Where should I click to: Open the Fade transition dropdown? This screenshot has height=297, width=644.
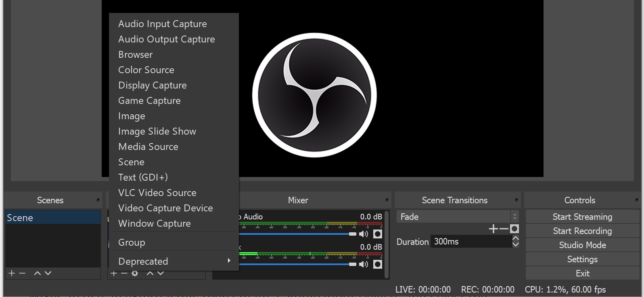click(457, 217)
